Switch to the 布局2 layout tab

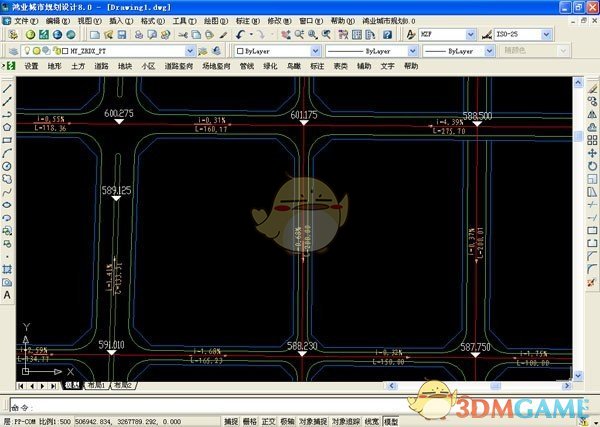pos(123,385)
